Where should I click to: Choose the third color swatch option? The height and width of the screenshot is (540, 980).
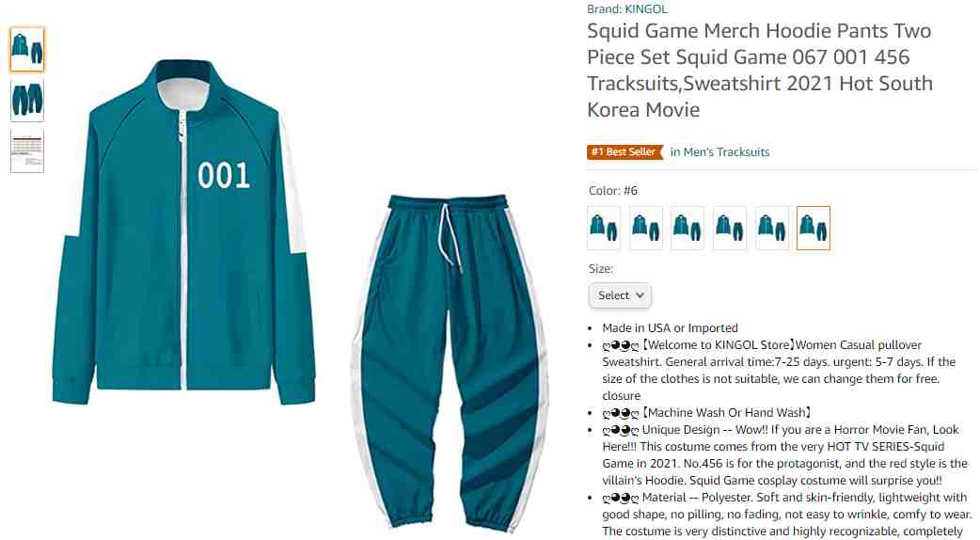point(688,228)
